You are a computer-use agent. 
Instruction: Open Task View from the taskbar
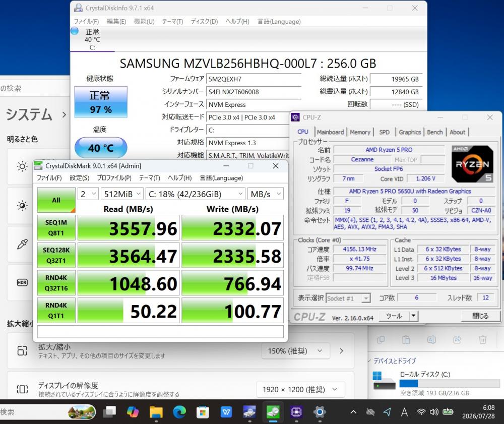pos(109,412)
